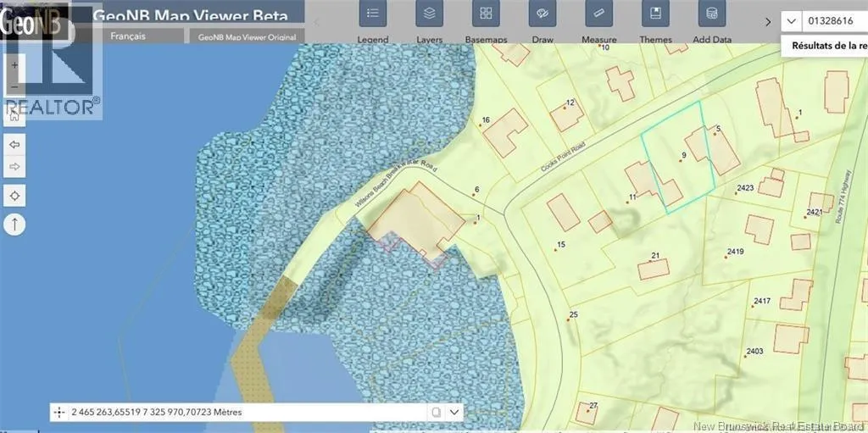Copy coordinates using the copy icon
Viewport: 868px width, 433px height.
(x=435, y=412)
